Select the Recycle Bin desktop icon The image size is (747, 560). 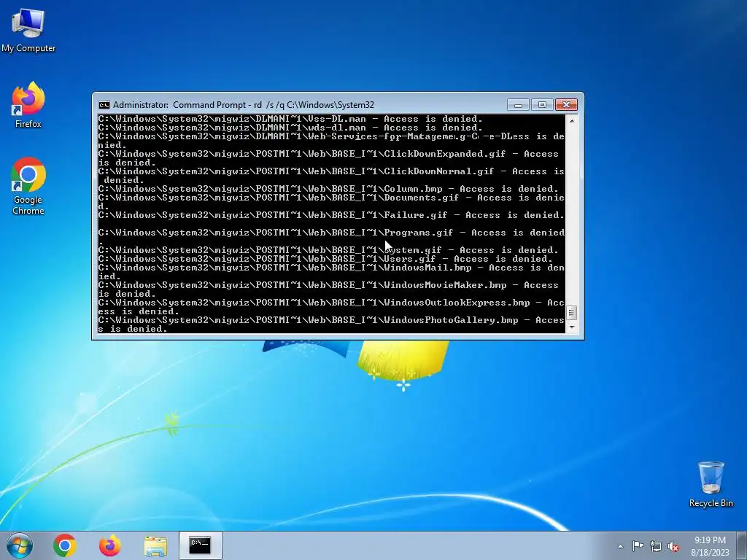tap(711, 484)
